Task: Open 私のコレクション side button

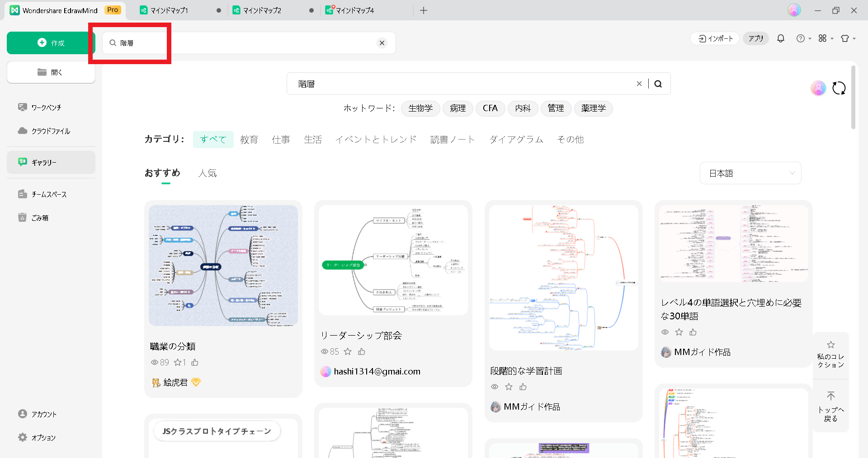Action: tap(831, 355)
